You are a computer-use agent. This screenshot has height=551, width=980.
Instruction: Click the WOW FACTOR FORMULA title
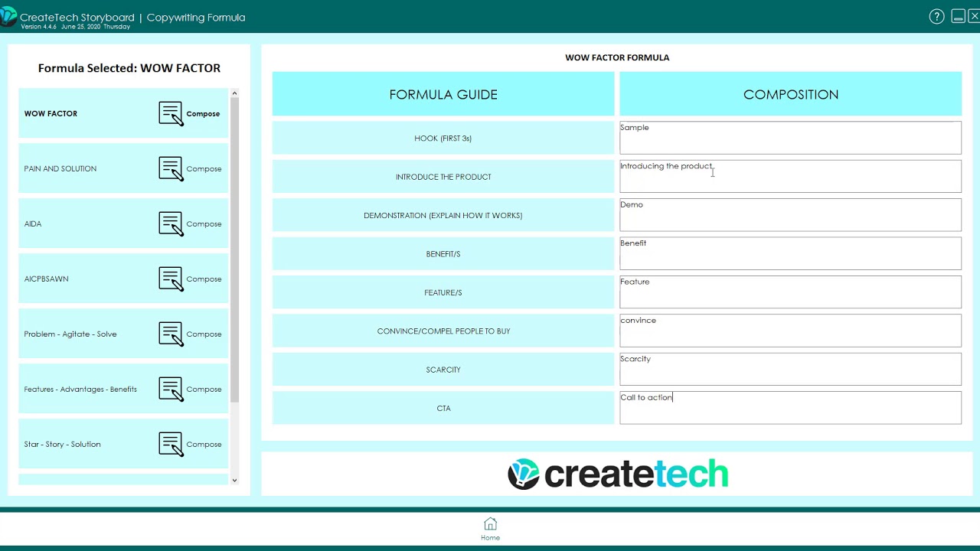[617, 57]
